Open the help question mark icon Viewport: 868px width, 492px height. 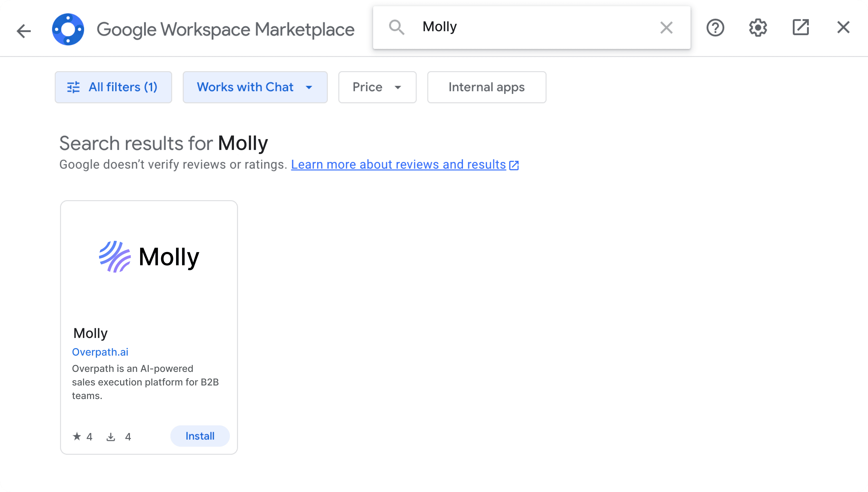715,28
